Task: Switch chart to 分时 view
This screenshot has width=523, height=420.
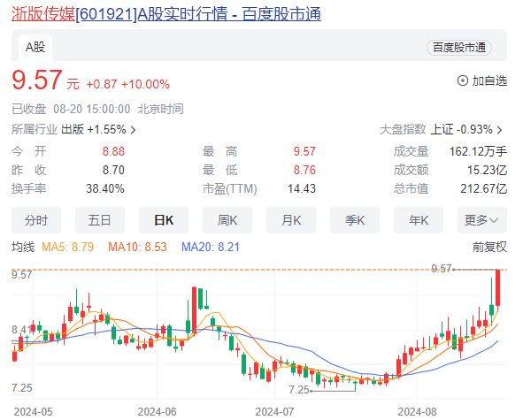Action: tap(36, 220)
